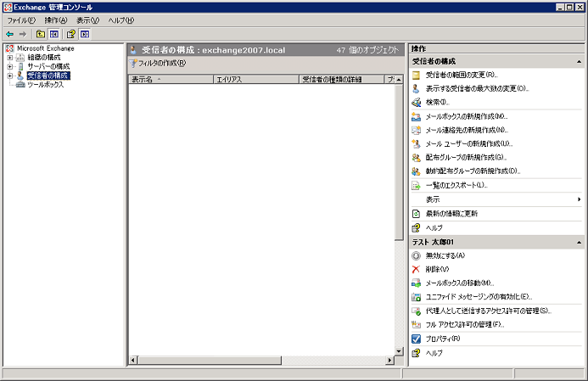588x381 pixels.
Task: Click the 配布グループの新規作成 icon
Action: pos(416,158)
